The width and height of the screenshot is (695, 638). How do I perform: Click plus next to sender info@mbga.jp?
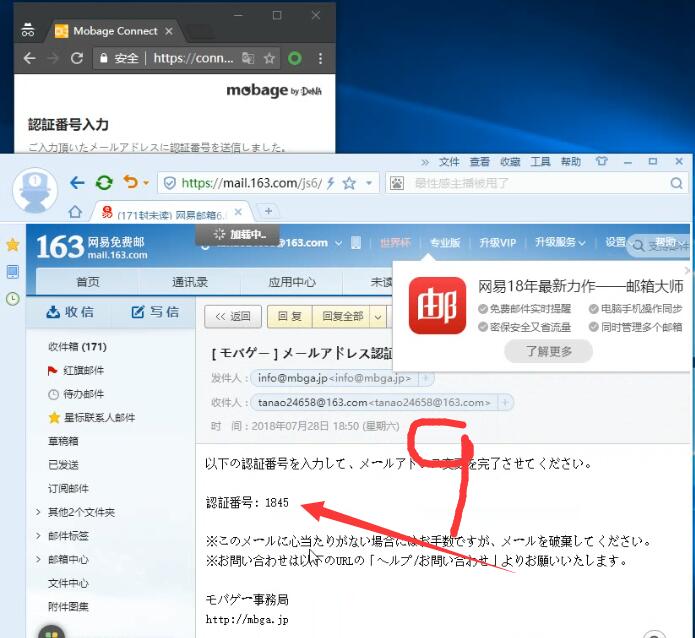425,378
